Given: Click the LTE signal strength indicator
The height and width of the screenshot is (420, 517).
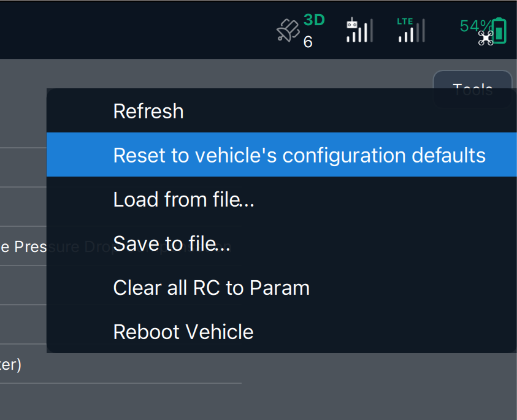Looking at the screenshot, I should click(x=411, y=30).
